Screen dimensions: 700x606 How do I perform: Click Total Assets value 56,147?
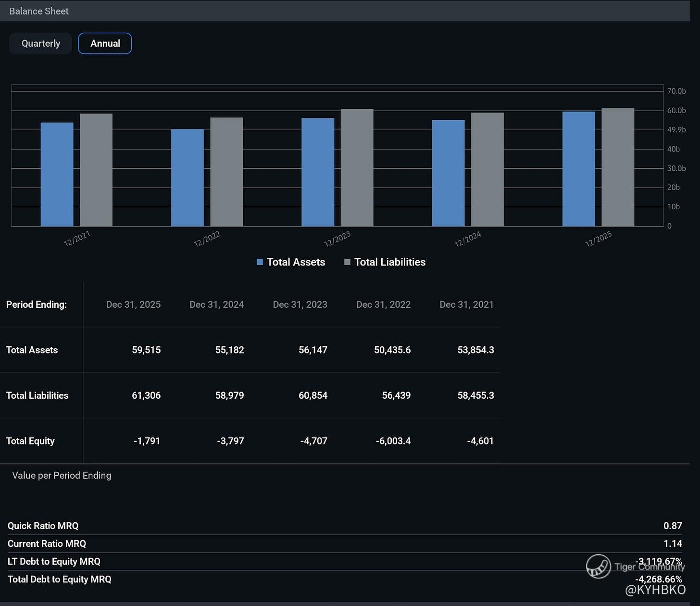click(313, 350)
